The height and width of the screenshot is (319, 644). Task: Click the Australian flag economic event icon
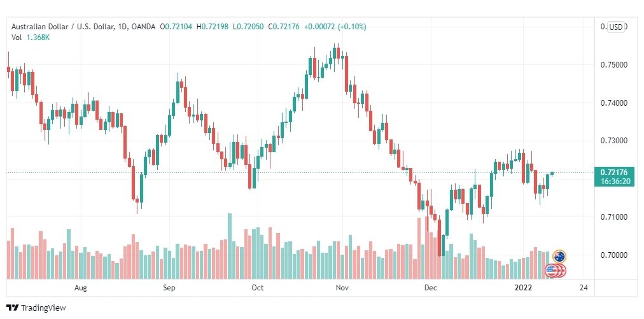(559, 257)
